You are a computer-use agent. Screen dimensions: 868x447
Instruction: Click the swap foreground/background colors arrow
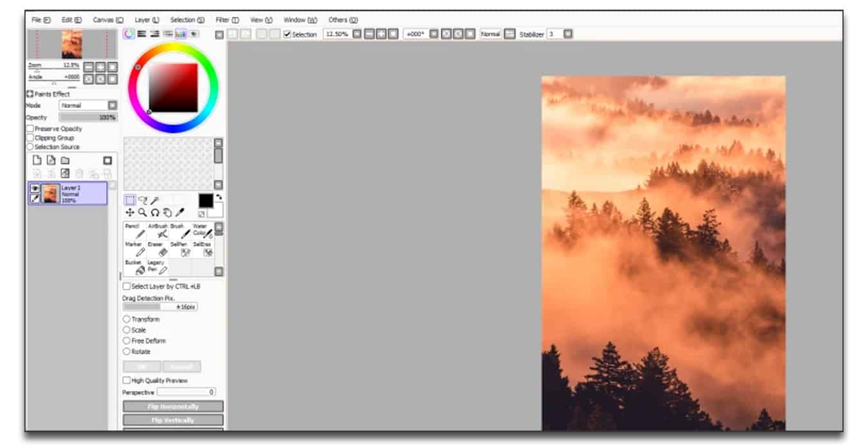(219, 197)
